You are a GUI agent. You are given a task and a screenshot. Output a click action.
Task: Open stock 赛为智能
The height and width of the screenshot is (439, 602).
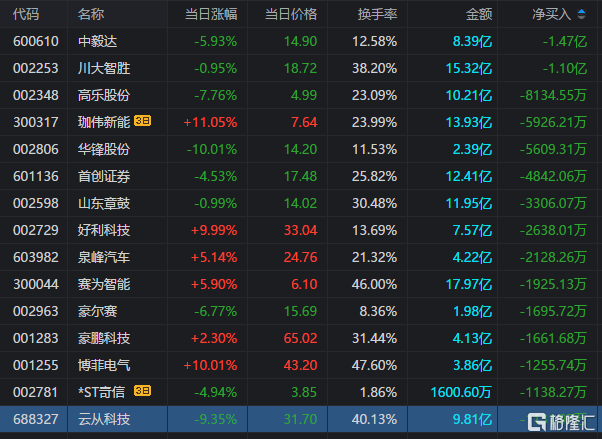coord(104,284)
